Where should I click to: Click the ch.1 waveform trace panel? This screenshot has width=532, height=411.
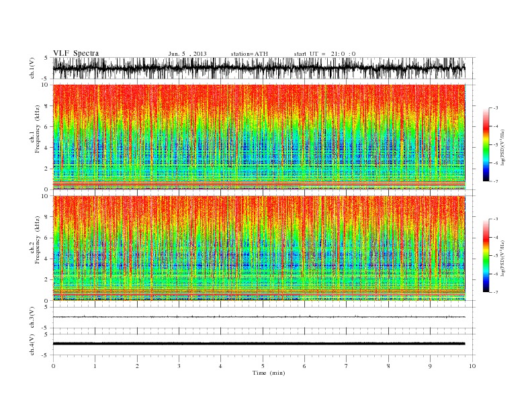tap(264, 68)
